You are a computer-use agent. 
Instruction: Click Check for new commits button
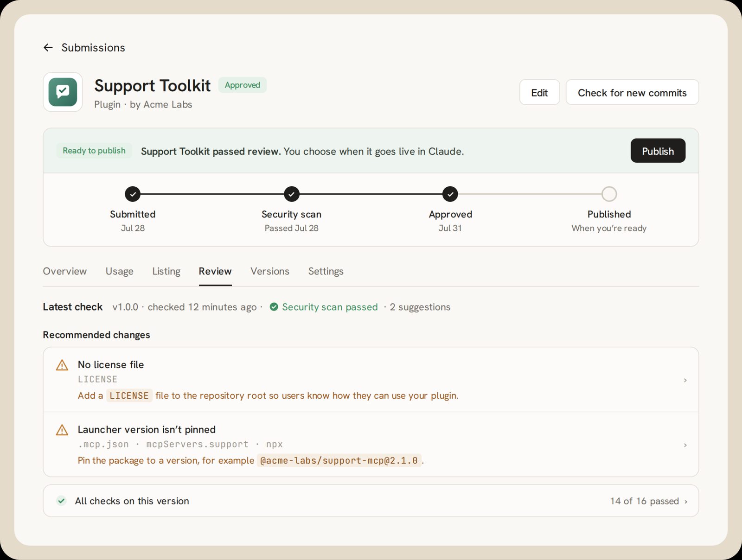click(632, 92)
